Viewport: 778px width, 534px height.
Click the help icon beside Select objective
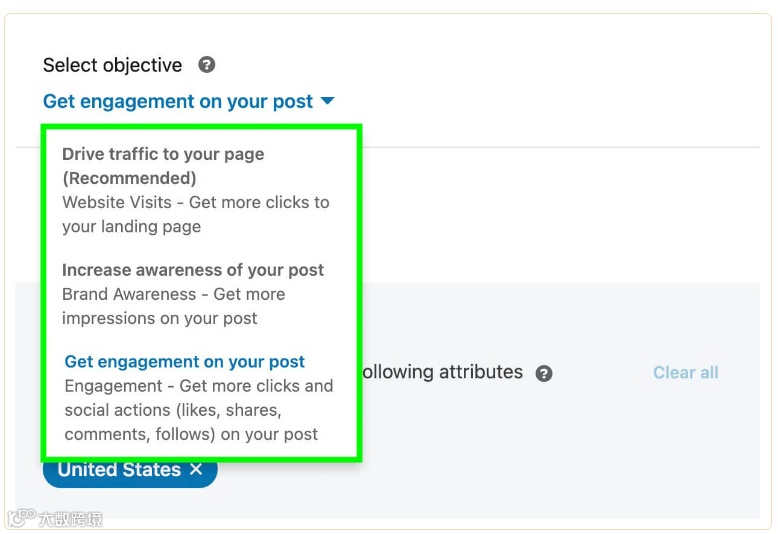207,65
